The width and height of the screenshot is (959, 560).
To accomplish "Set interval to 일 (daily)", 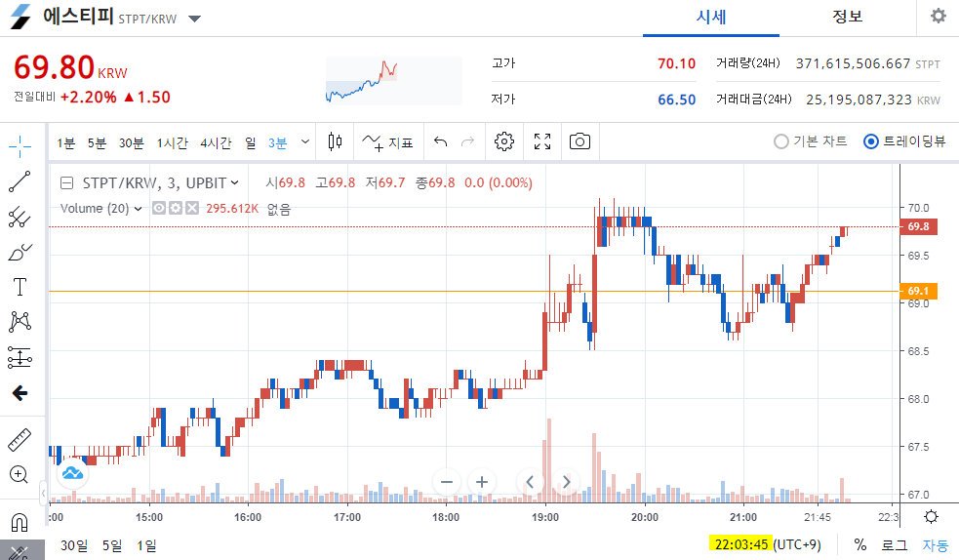I will (x=251, y=143).
